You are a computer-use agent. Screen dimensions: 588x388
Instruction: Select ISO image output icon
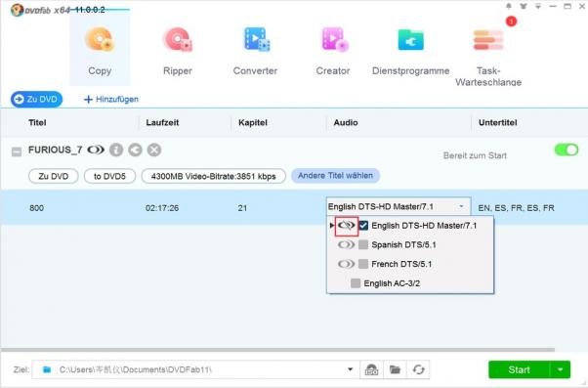371,369
